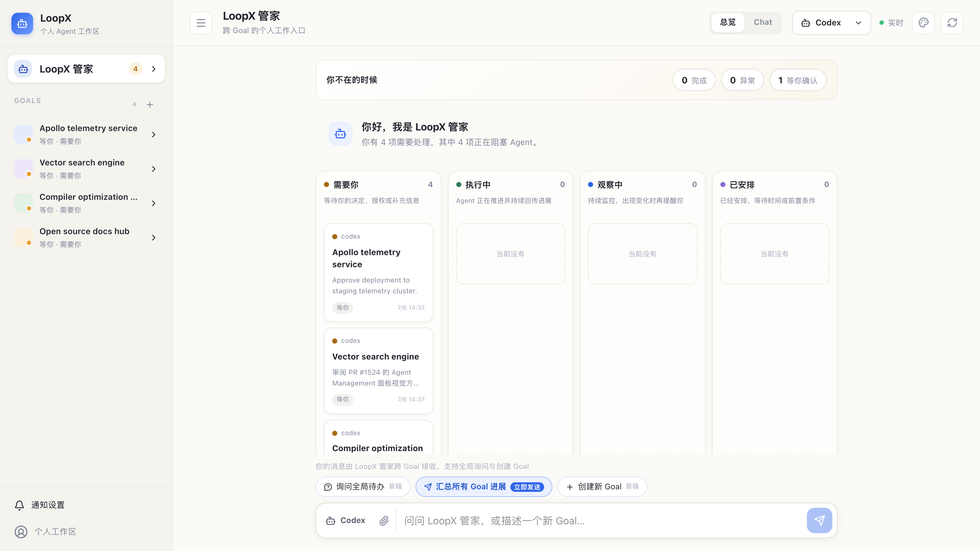Viewport: 980px width, 551px height.
Task: Open Compiler optimization goal in sidebar
Action: pos(86,203)
